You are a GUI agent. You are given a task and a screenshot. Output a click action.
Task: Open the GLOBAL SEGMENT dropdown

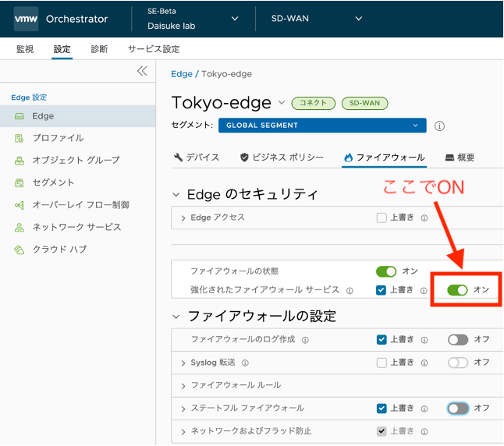[x=321, y=125]
